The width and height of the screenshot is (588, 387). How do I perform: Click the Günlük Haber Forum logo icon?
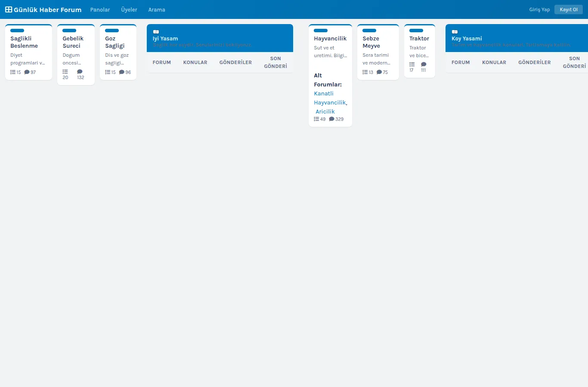9,9
